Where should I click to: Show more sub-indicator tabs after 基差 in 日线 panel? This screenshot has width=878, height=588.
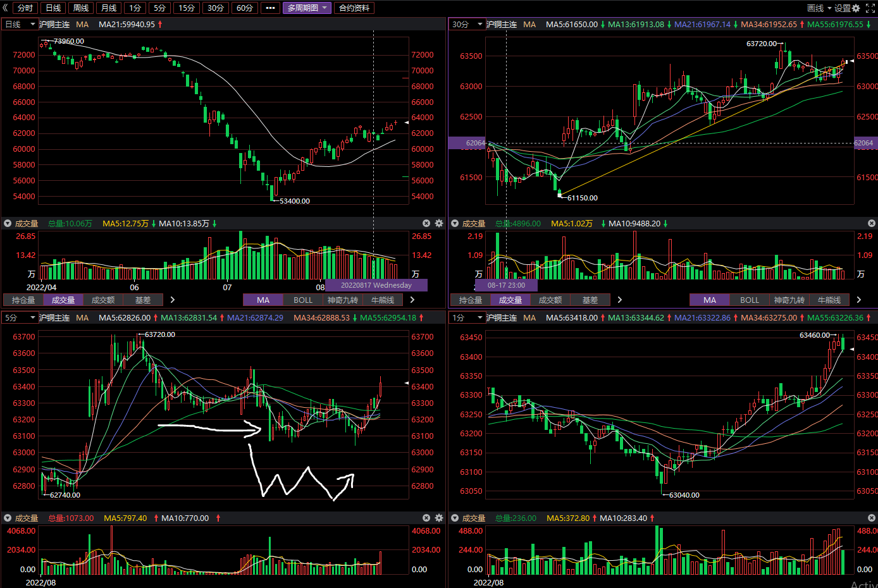point(173,300)
